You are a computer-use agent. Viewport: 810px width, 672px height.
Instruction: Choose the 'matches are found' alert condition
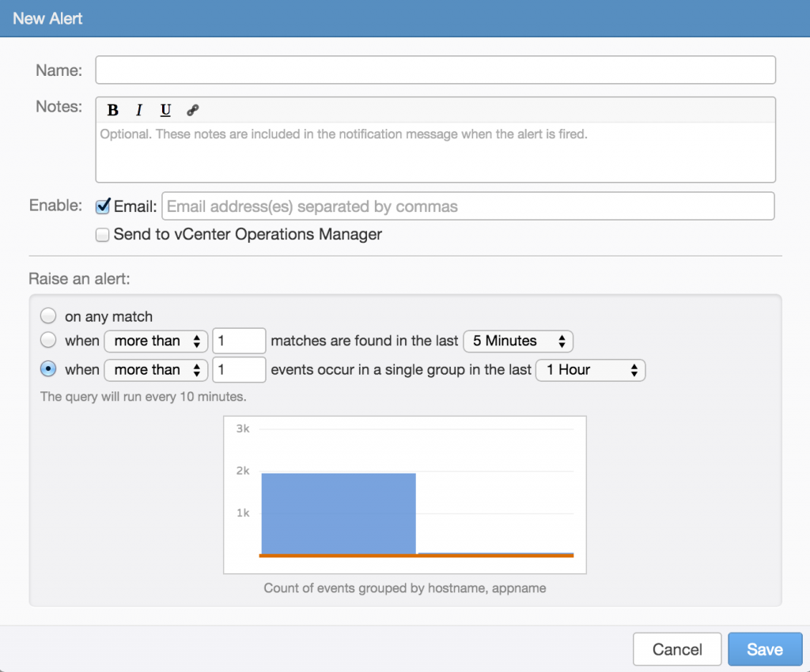47,341
